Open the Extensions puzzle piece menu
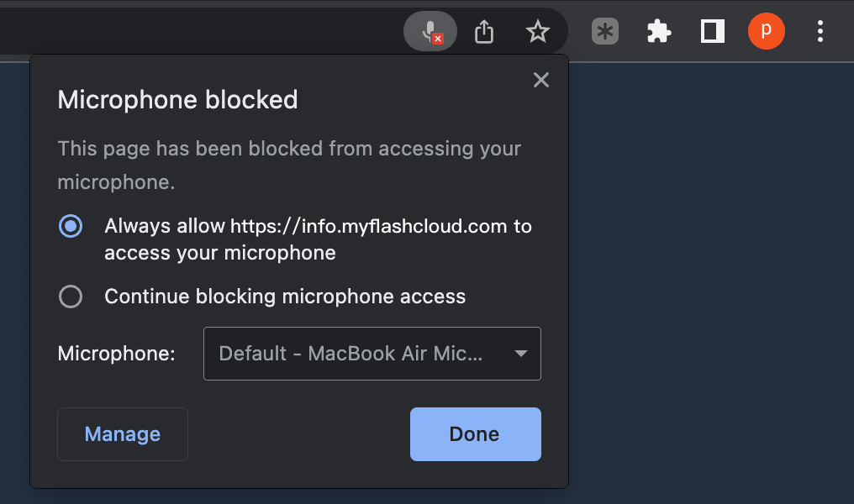Screen dimensions: 854x504 click(x=659, y=31)
